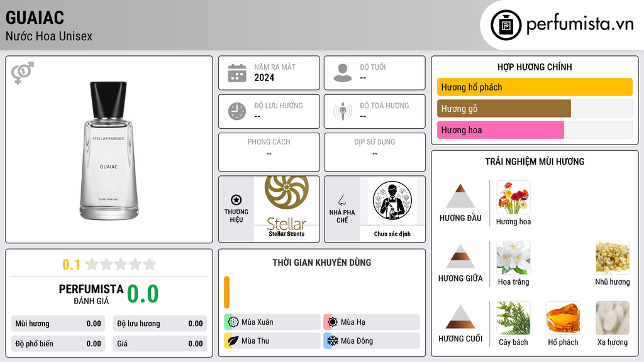This screenshot has width=644, height=362.
Task: Select the Cây bách note image
Action: coord(513,318)
